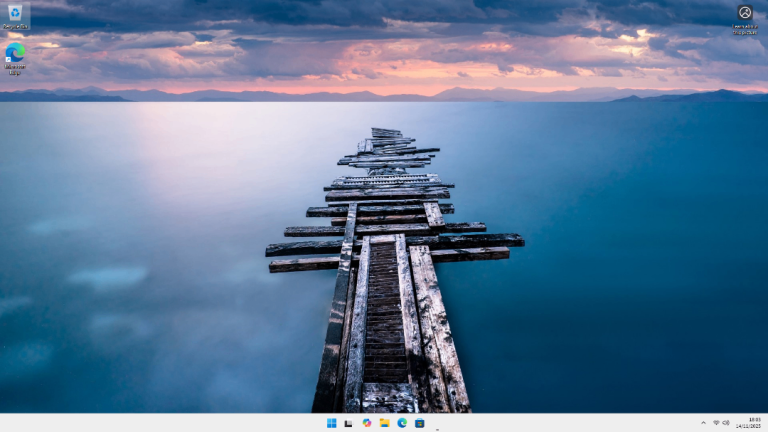
Task: Open the Recycle Bin desktop icon
Action: [x=15, y=12]
